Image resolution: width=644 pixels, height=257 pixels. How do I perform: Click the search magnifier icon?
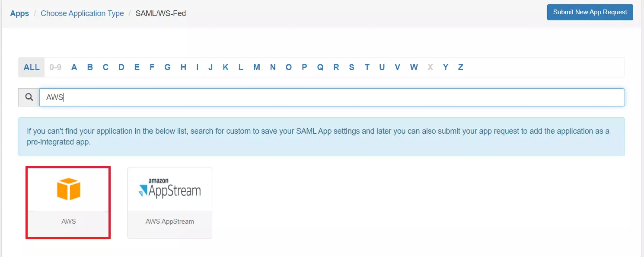coord(28,97)
